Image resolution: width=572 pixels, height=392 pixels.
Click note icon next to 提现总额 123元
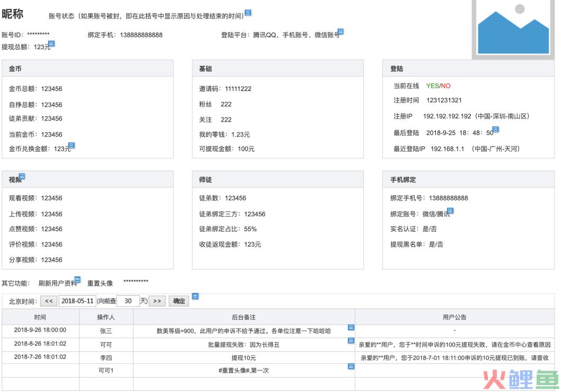point(51,44)
